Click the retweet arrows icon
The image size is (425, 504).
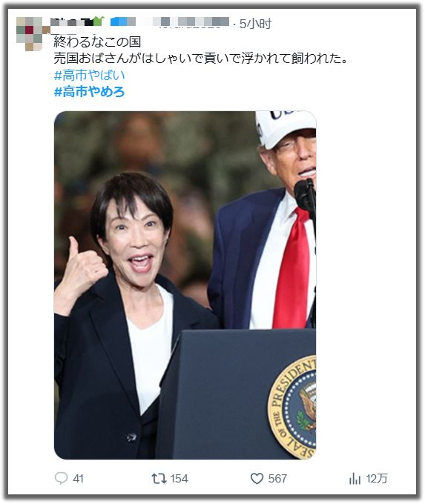(159, 478)
